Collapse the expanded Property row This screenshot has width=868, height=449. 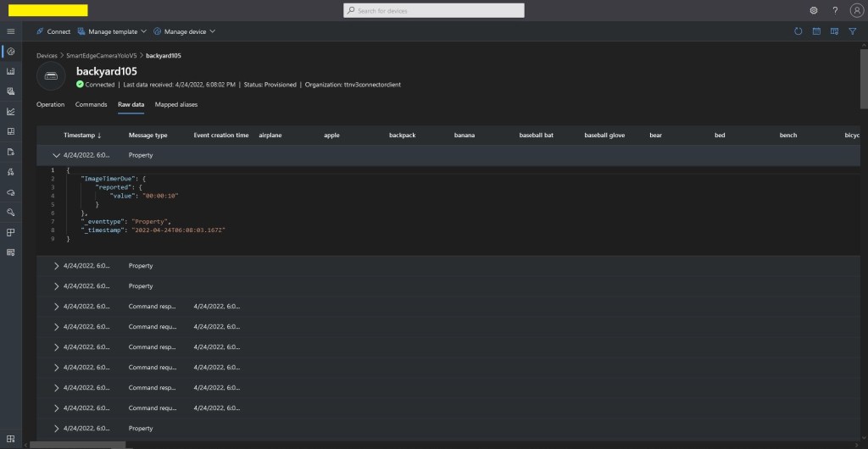pyautogui.click(x=57, y=156)
